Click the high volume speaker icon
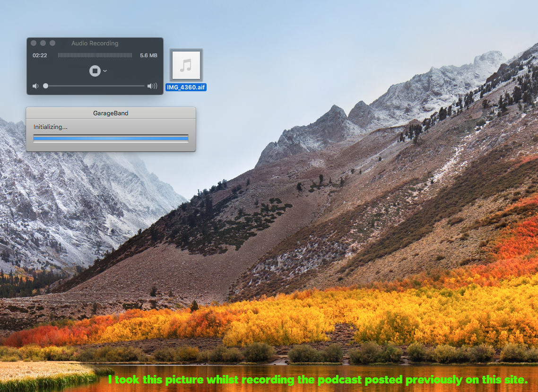This screenshot has height=392, width=538. pyautogui.click(x=152, y=86)
